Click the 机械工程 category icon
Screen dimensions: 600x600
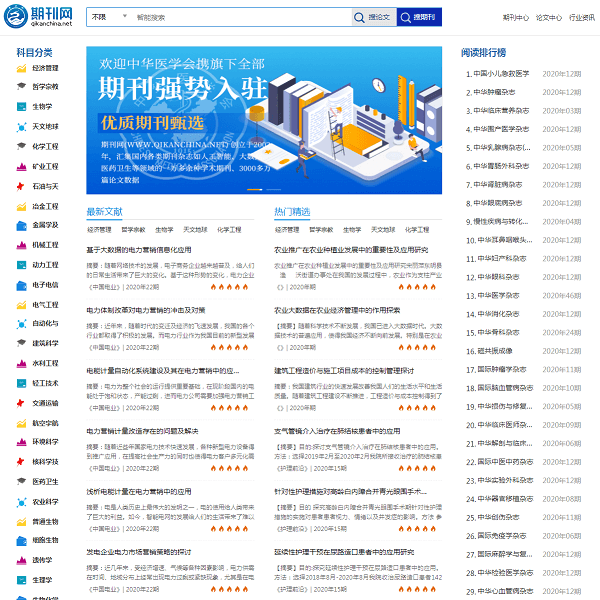(x=21, y=245)
